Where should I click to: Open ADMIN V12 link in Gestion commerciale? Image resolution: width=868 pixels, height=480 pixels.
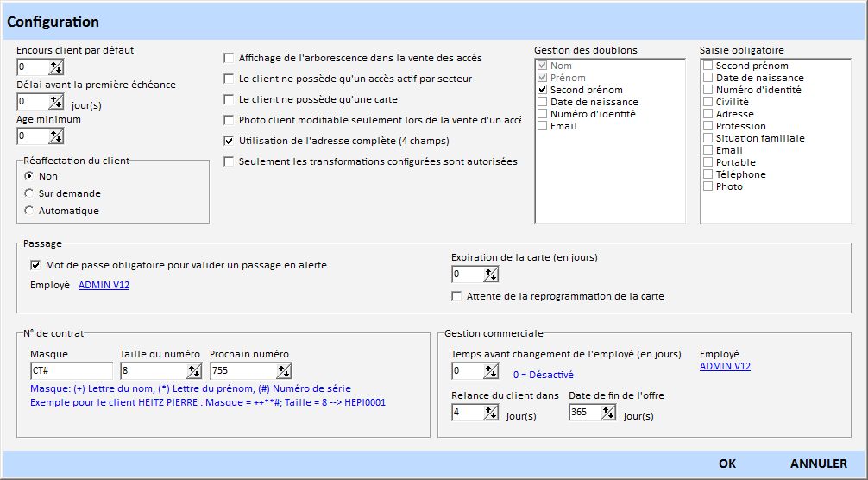[725, 366]
